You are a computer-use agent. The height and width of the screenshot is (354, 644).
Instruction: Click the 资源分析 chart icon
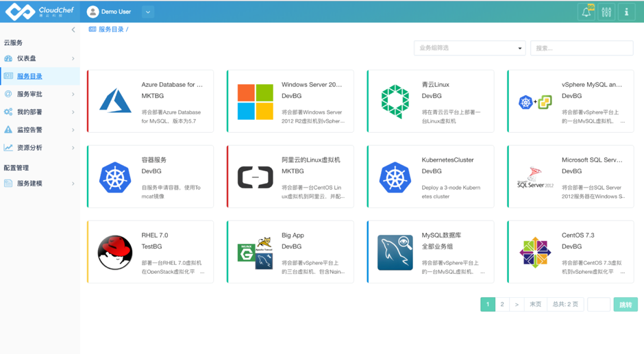point(8,147)
